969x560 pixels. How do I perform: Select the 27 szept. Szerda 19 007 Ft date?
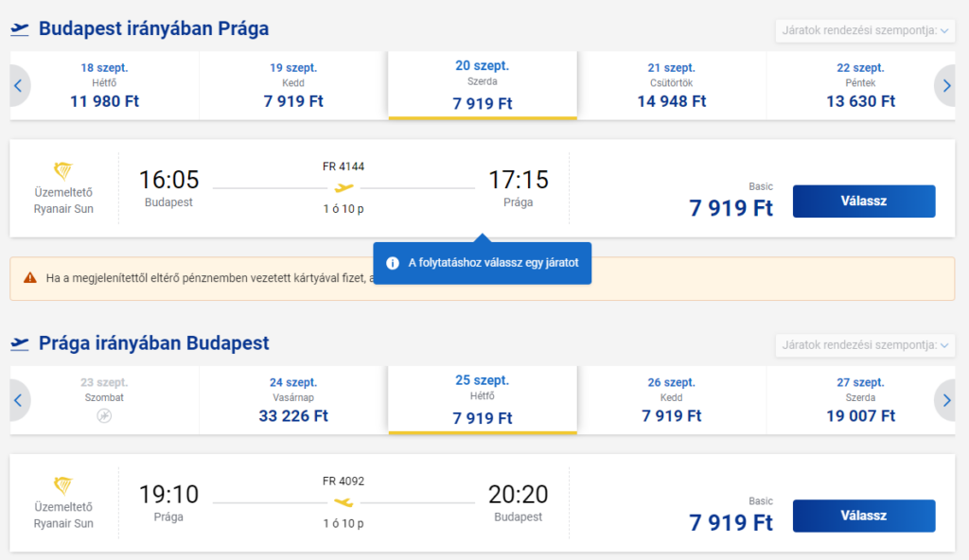861,400
